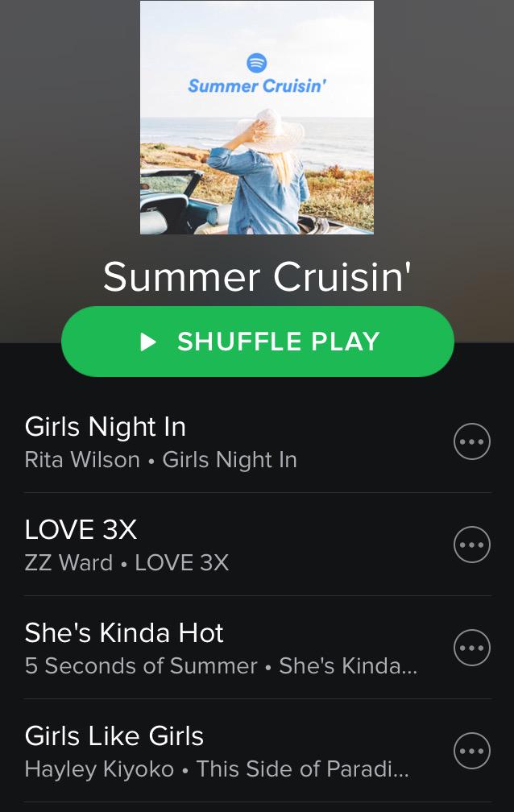Click the play triangle in Shuffle Play

(148, 342)
